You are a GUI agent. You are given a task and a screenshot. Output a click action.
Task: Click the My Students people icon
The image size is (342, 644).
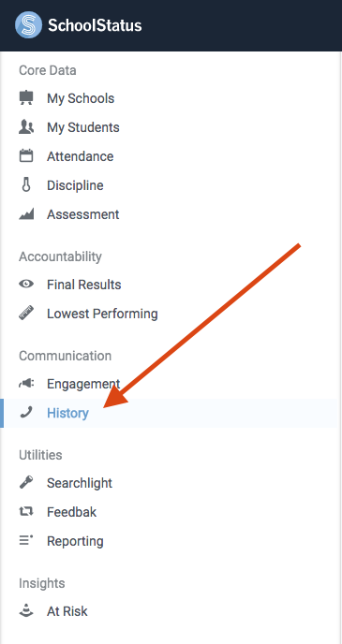coord(26,127)
